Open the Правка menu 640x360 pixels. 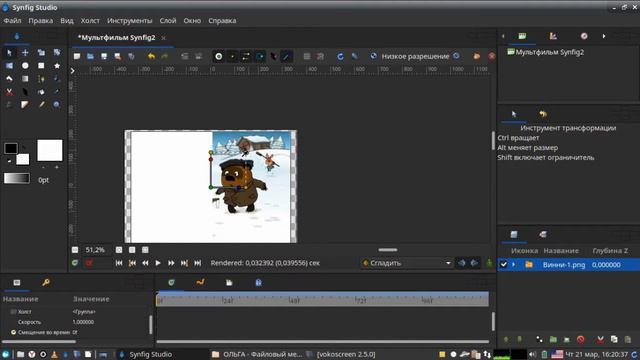tap(40, 20)
